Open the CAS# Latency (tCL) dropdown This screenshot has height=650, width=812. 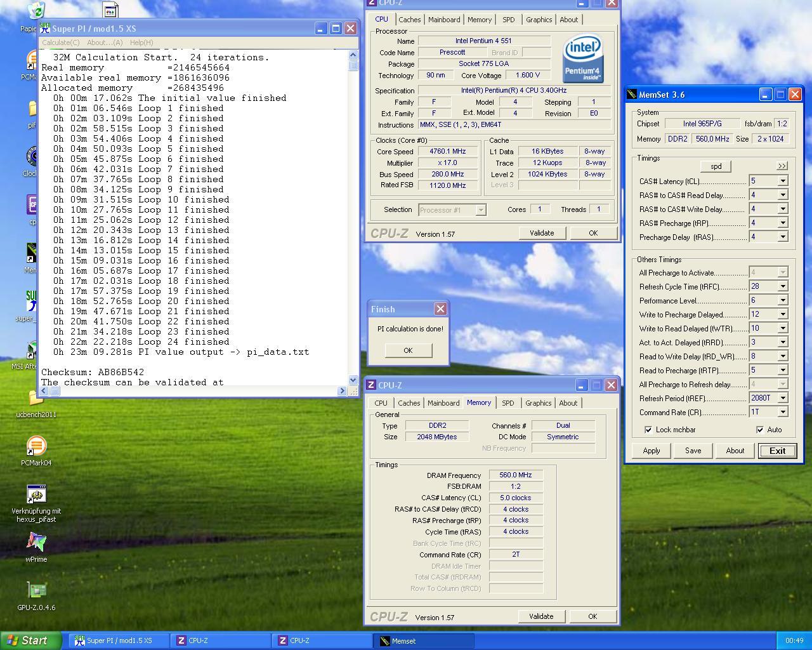(783, 181)
